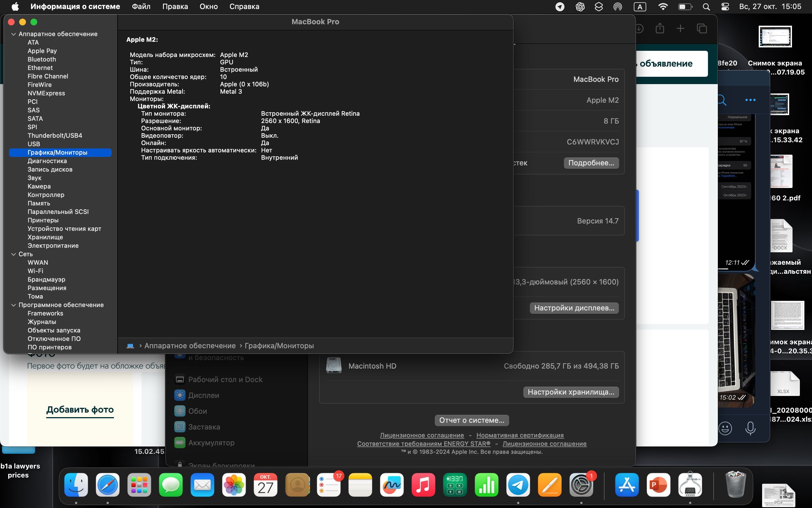This screenshot has width=812, height=508.
Task: Open Снимок экрана 07.19.05 desktop thumbnail
Action: 775,37
